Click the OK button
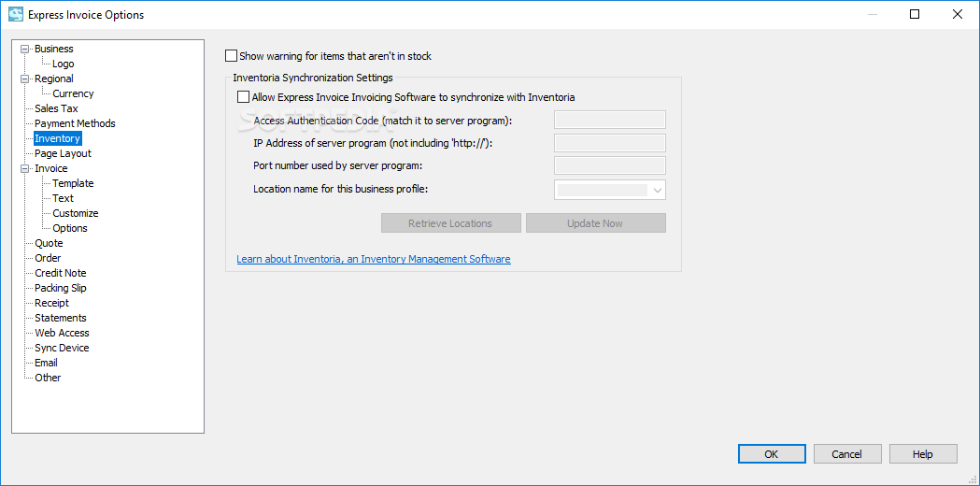The image size is (980, 486). [x=772, y=454]
